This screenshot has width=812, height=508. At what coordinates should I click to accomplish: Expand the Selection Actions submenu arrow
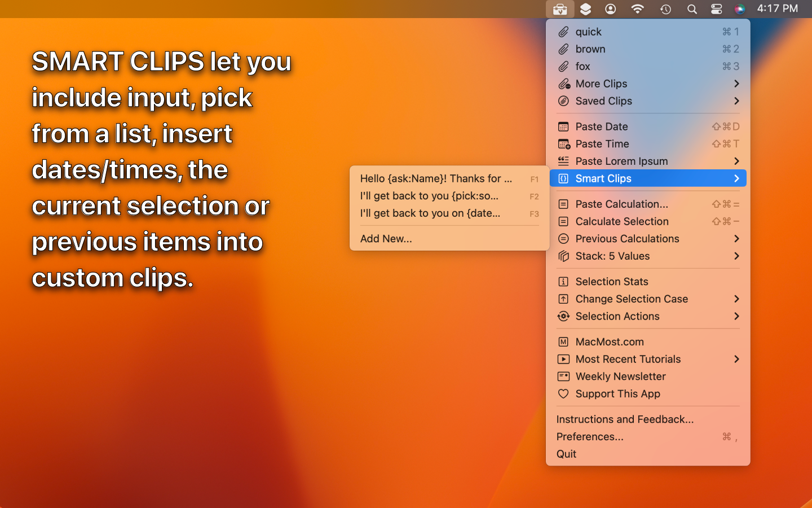(x=736, y=316)
